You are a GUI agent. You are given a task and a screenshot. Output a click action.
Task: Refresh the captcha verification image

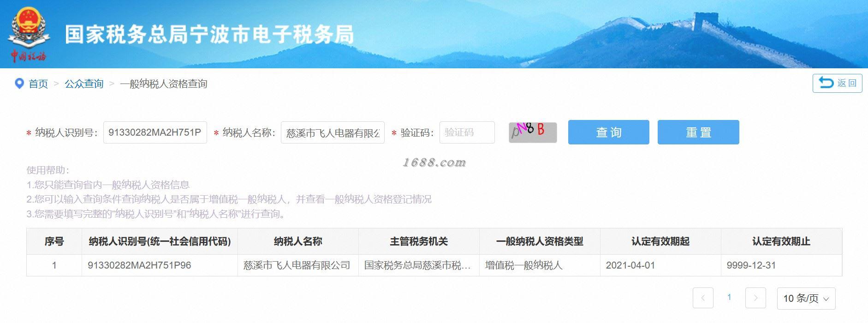click(533, 132)
